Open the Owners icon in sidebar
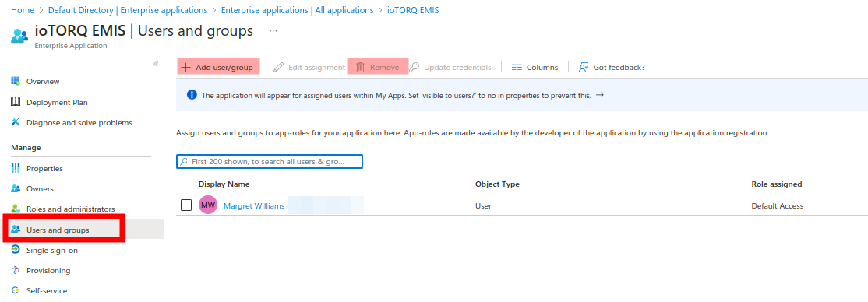 tap(16, 188)
